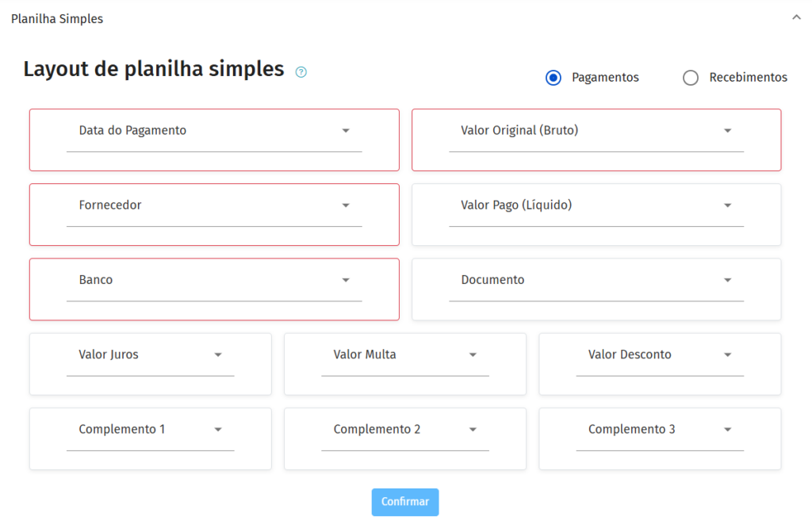Click the Recebimentos label text
Screen dimensions: 812x521
coord(748,78)
